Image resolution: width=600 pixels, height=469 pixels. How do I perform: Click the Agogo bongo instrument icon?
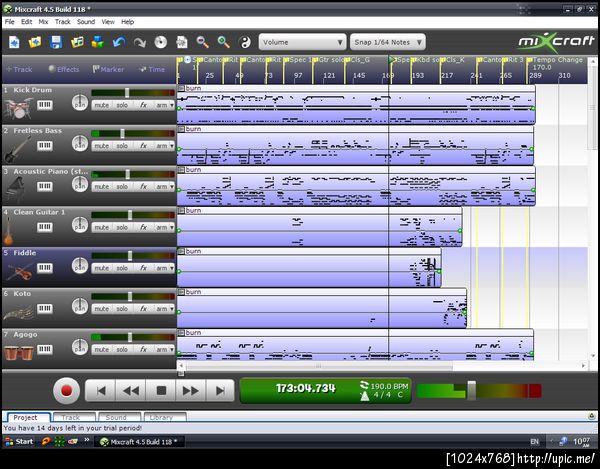[x=18, y=352]
